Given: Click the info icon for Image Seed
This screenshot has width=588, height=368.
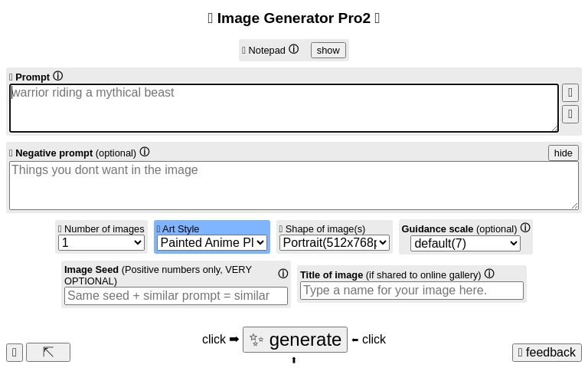Looking at the screenshot, I should (283, 274).
